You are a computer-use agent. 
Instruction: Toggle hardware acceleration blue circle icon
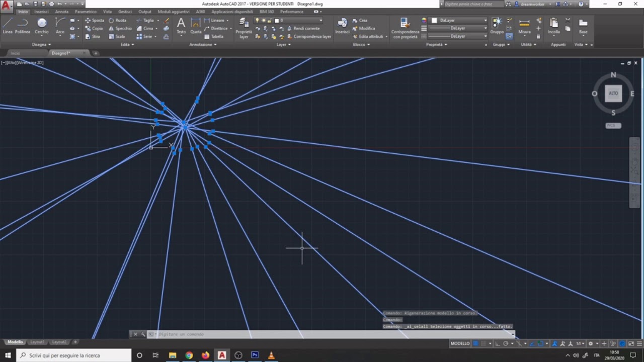tap(622, 343)
